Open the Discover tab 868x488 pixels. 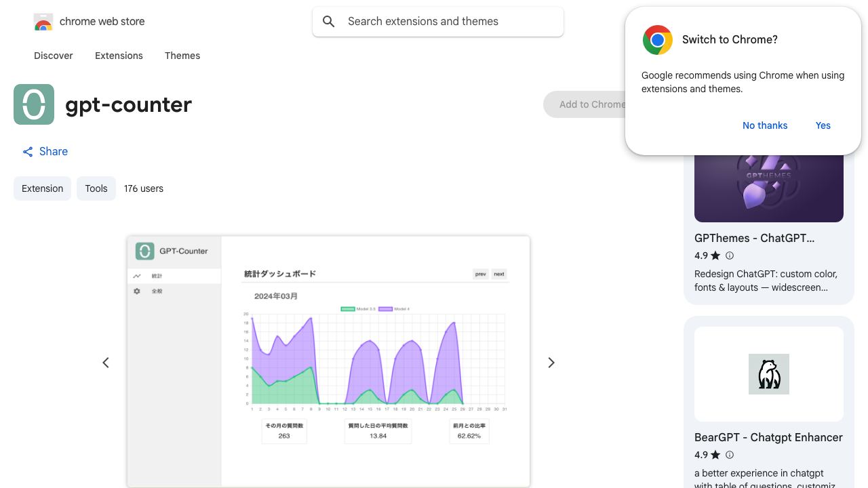point(54,56)
